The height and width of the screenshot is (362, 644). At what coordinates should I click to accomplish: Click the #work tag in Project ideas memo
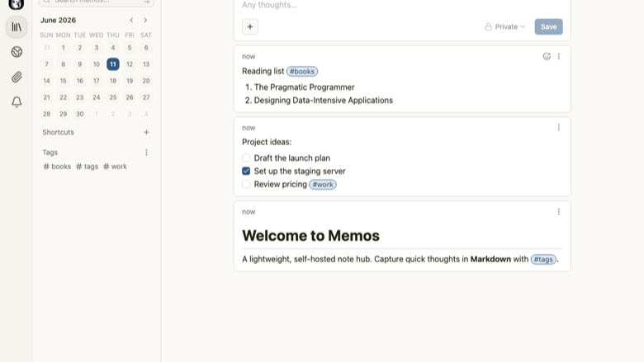pyautogui.click(x=323, y=185)
